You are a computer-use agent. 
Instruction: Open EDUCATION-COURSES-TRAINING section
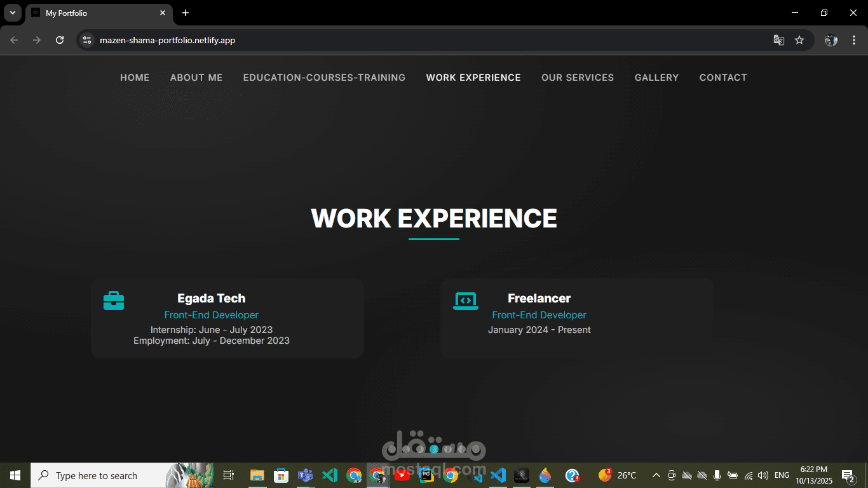324,78
